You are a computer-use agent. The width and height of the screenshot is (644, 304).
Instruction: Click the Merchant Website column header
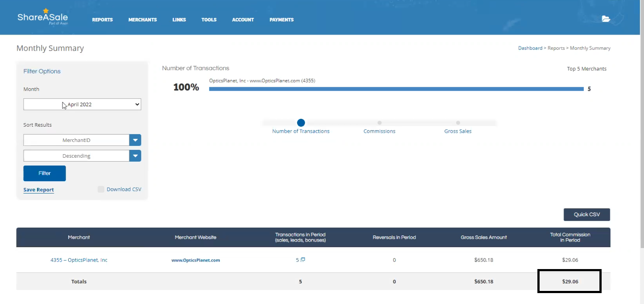(195, 237)
